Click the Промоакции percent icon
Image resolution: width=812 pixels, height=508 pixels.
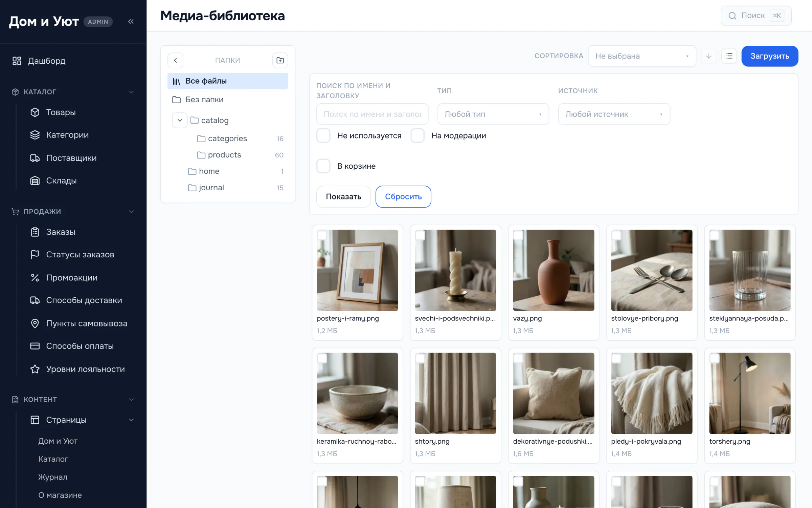click(35, 278)
